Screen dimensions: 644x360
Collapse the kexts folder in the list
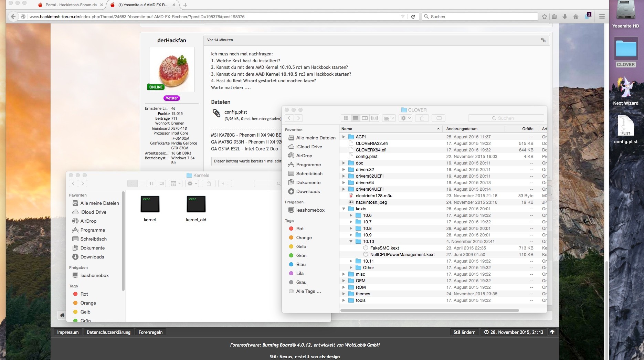[344, 209]
